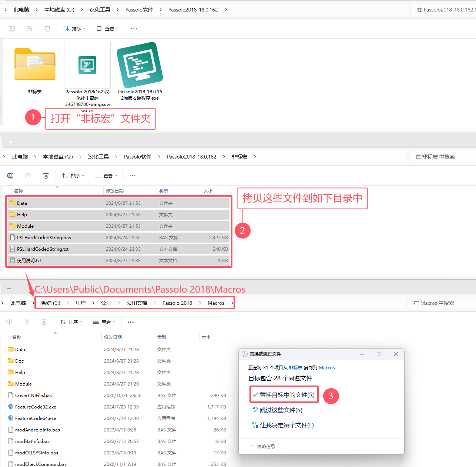Click Passolo软件 in the 非标宏 window breadcrumb

138,157
